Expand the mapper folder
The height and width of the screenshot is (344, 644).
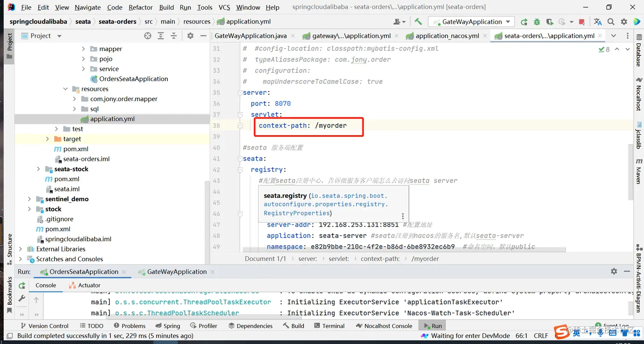pyautogui.click(x=83, y=49)
